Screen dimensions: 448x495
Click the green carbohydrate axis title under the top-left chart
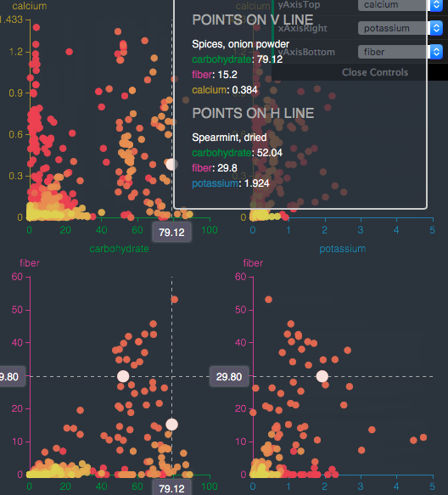point(119,249)
